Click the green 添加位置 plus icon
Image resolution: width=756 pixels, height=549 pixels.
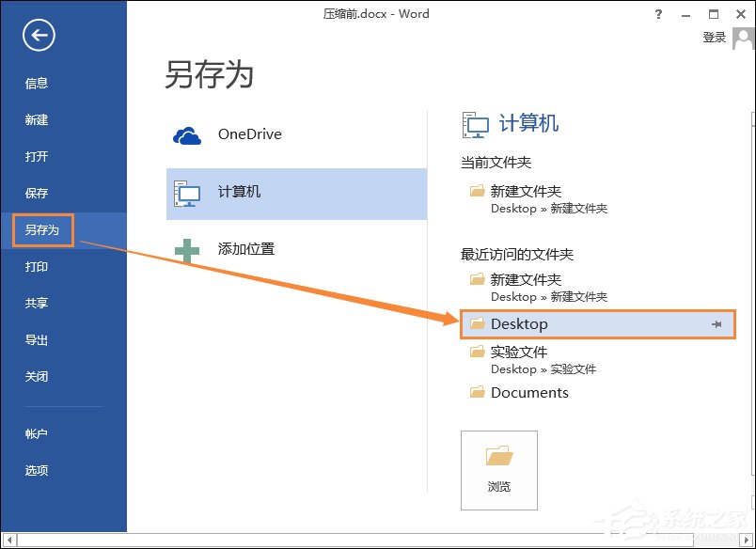188,249
